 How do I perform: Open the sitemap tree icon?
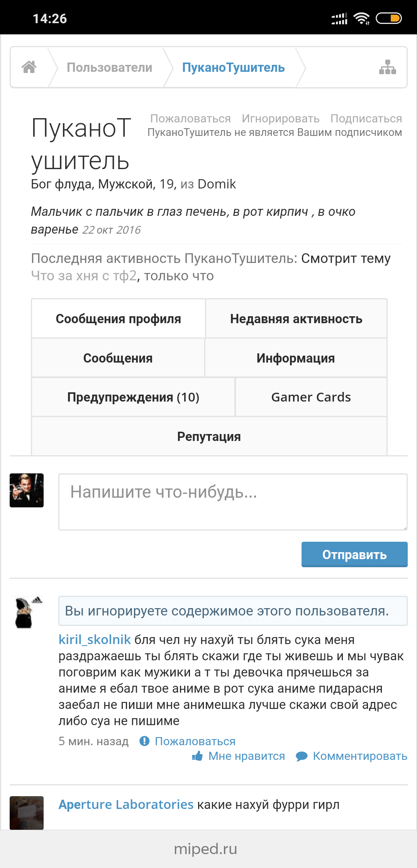[x=387, y=67]
